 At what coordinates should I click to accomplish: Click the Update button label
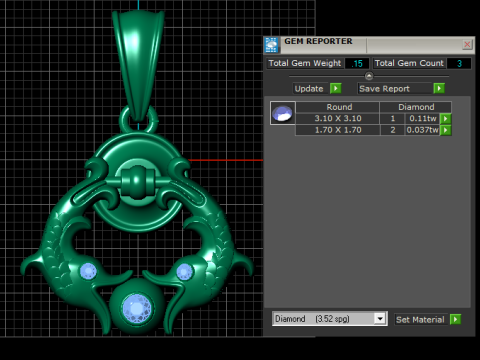point(309,89)
